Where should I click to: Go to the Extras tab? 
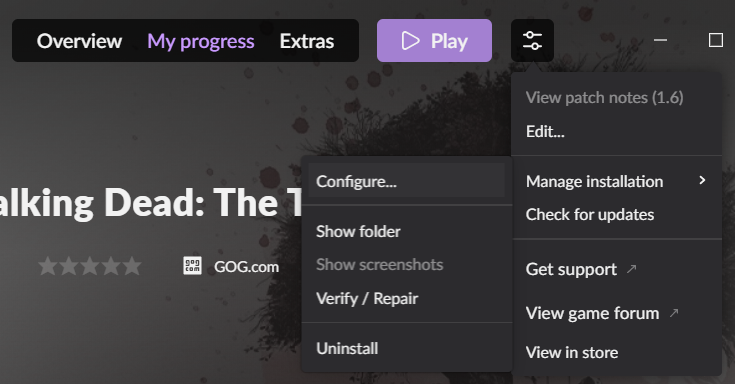[x=307, y=41]
